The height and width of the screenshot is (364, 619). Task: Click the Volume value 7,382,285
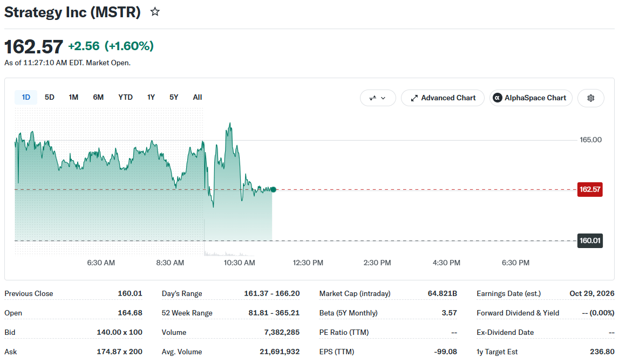pyautogui.click(x=282, y=332)
